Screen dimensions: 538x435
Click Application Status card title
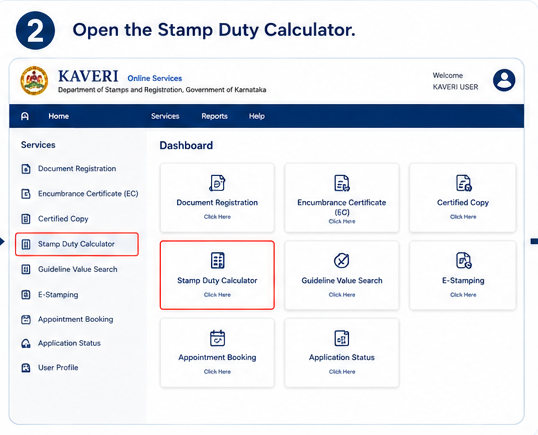[x=342, y=357]
